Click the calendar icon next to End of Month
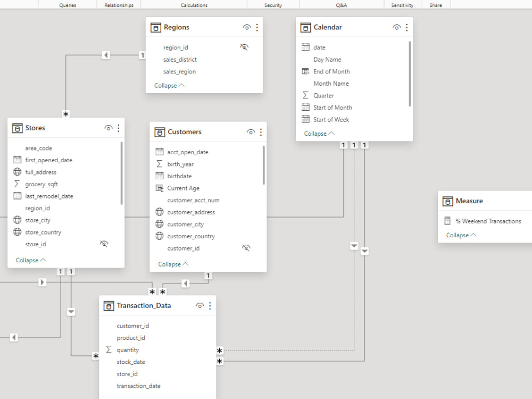 306,71
